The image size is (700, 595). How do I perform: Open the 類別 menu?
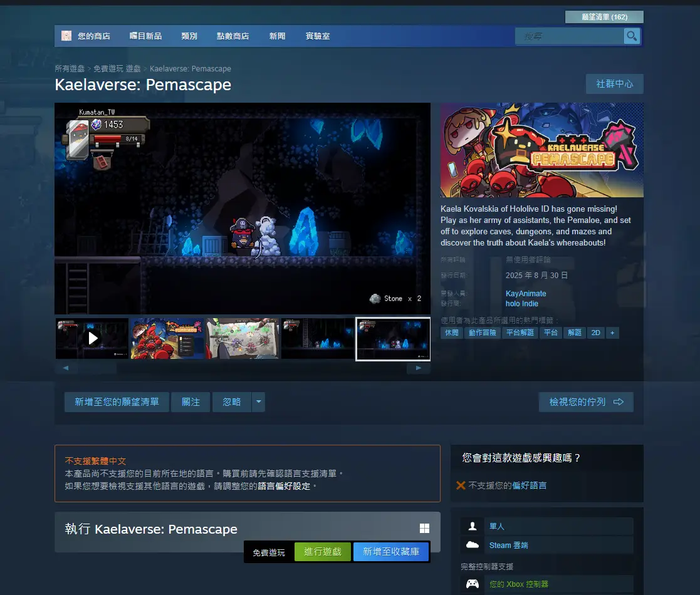point(189,36)
